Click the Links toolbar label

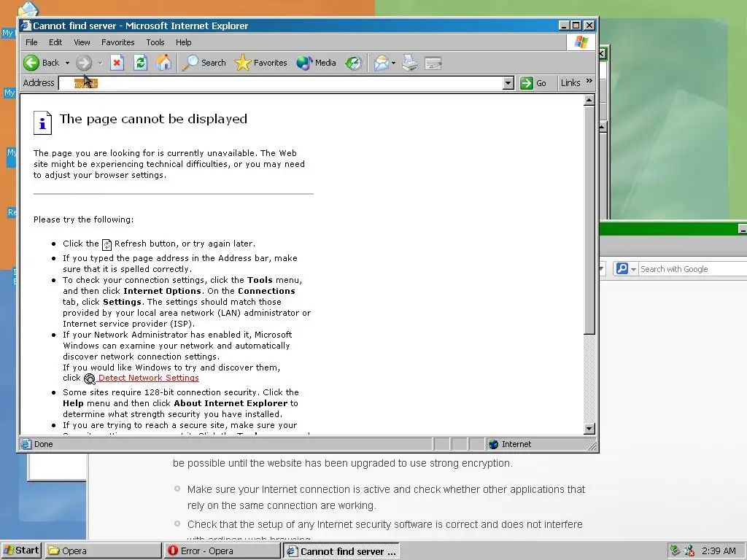pyautogui.click(x=570, y=83)
